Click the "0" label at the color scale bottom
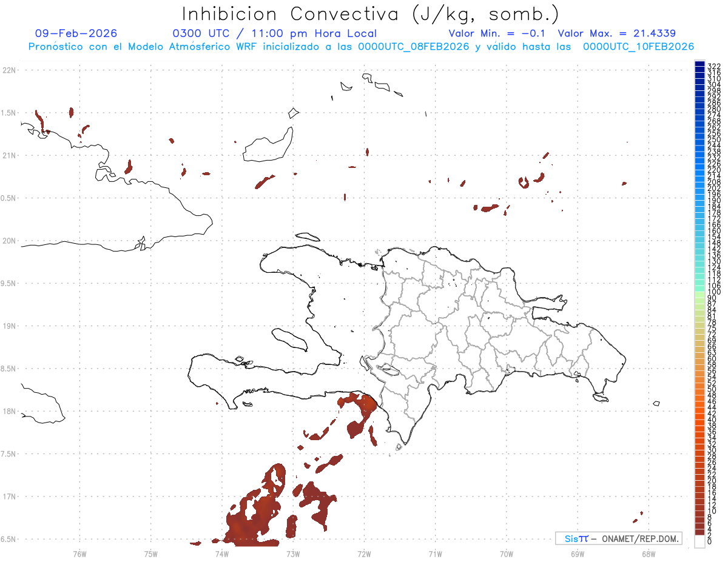Screen dimensions: 728x562 tap(709, 540)
